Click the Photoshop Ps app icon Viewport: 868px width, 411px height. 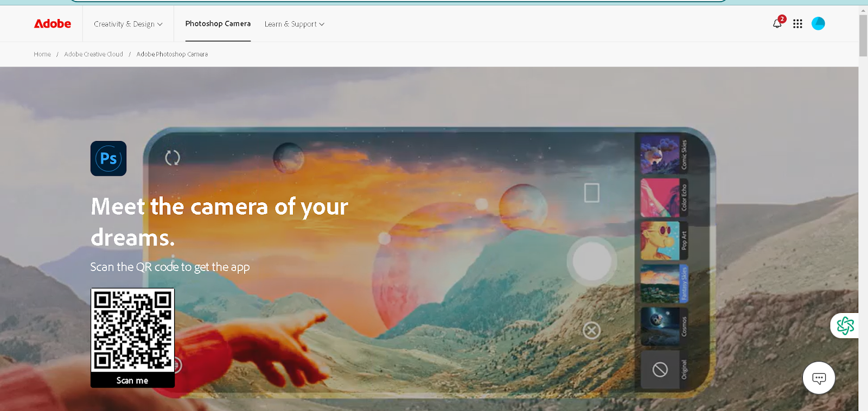coord(108,158)
